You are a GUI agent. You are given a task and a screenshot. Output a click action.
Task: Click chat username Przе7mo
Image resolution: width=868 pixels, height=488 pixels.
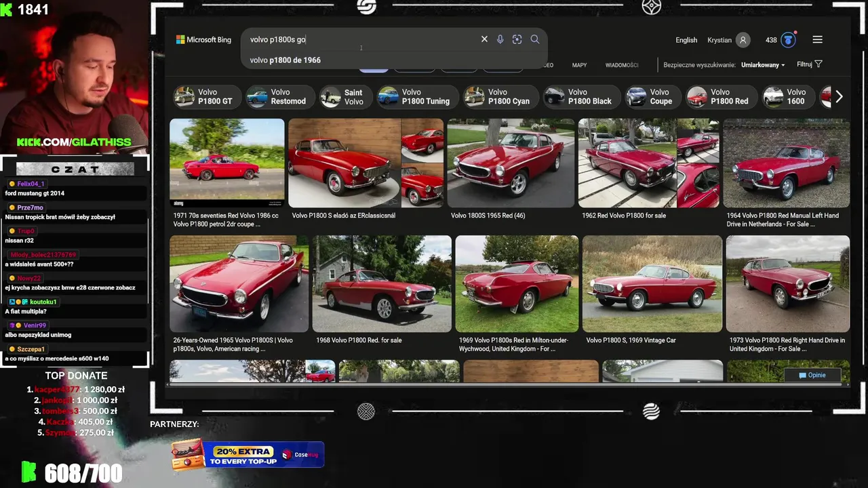point(30,207)
